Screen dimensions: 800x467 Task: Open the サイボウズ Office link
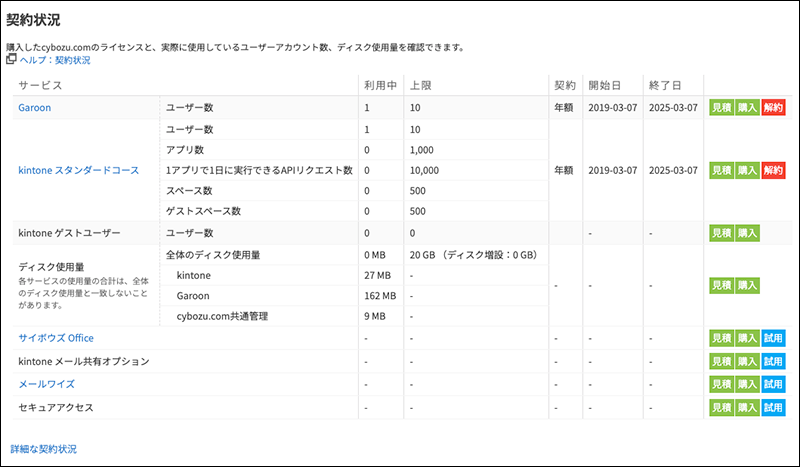pos(56,338)
